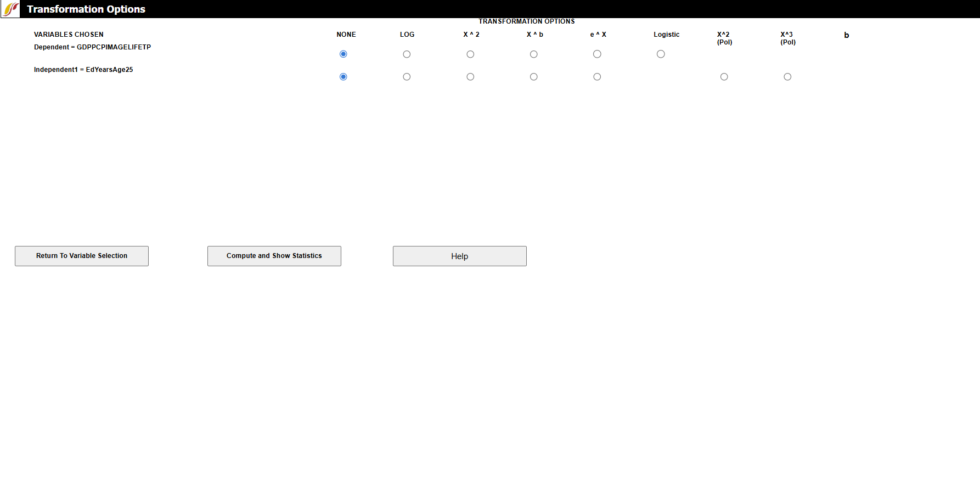Choose X ^ b for Independent1 EdYearsAge25
980x499 pixels.
tap(534, 77)
